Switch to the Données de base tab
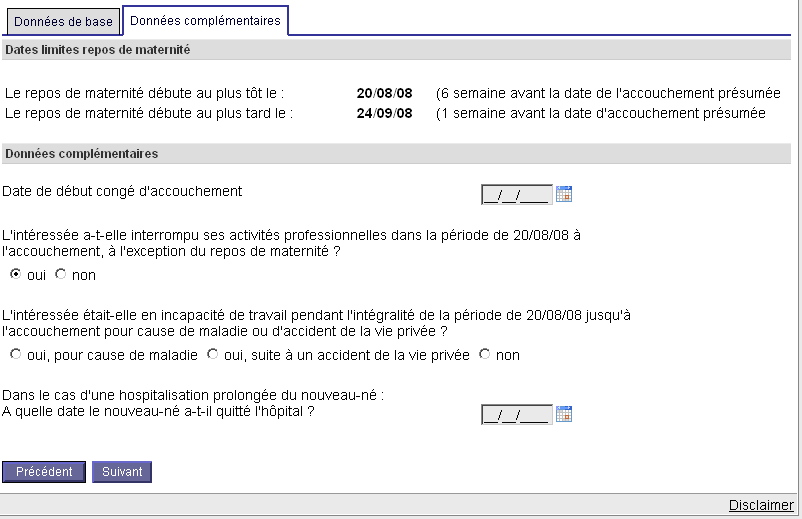 pyautogui.click(x=63, y=21)
